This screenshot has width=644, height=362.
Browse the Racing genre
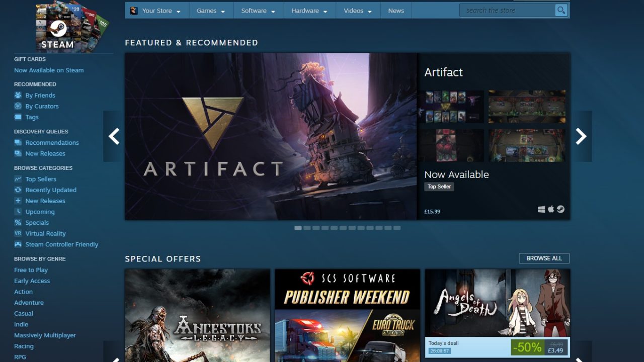tap(24, 346)
